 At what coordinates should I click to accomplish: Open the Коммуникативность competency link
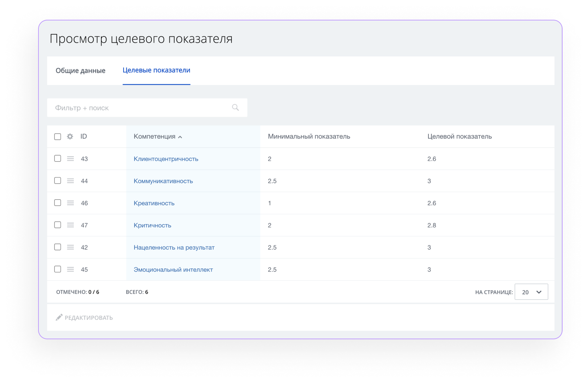163,181
